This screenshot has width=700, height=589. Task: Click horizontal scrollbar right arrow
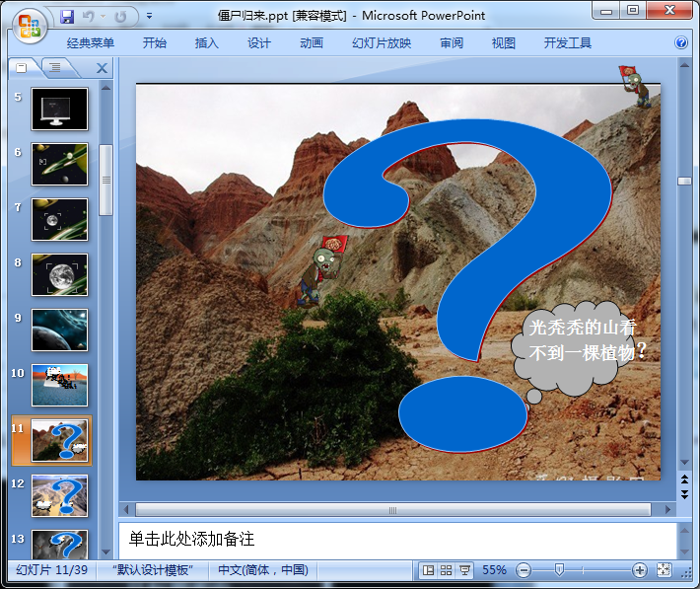pyautogui.click(x=667, y=509)
